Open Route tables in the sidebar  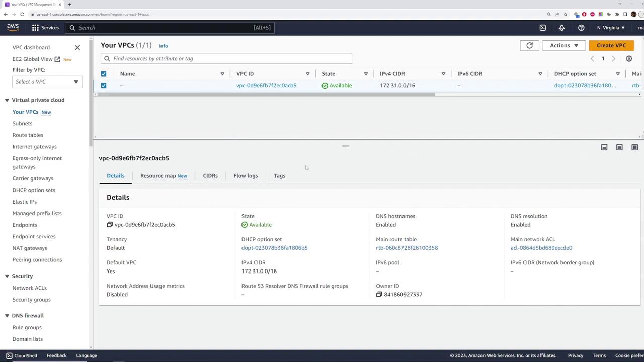[28, 135]
